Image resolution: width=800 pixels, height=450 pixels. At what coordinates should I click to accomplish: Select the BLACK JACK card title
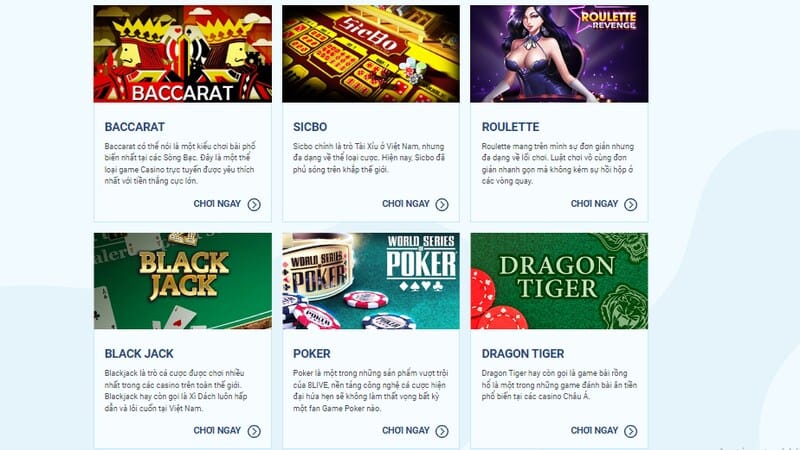click(139, 354)
